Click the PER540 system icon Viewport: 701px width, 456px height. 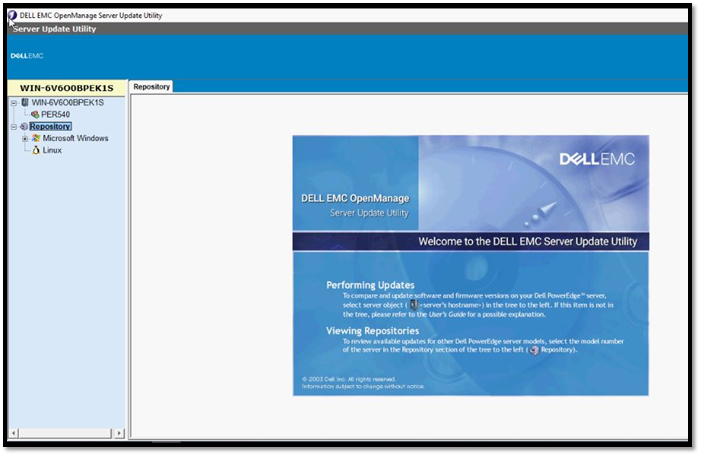(x=35, y=114)
